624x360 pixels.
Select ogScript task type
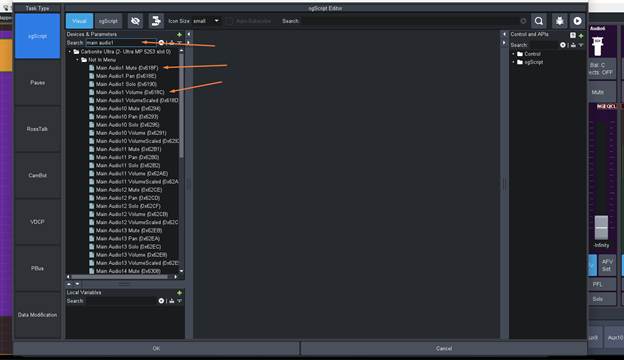37,36
